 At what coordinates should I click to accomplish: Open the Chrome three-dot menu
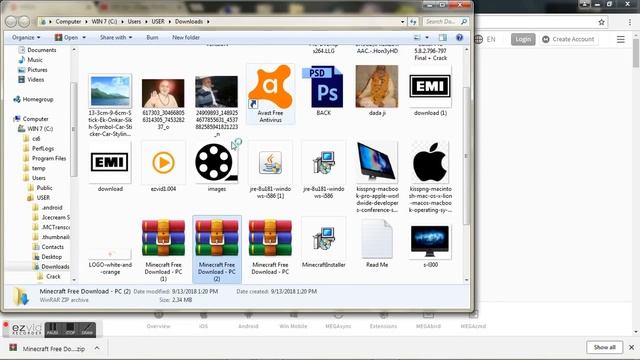(629, 22)
